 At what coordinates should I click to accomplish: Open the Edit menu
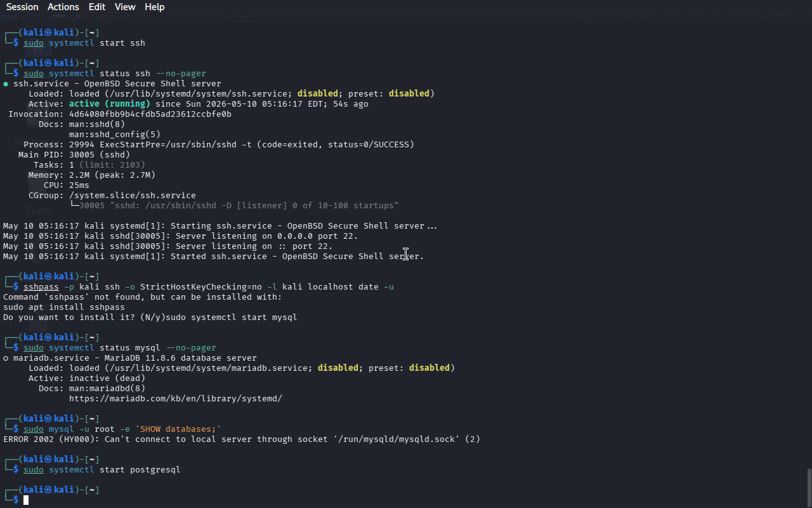97,7
